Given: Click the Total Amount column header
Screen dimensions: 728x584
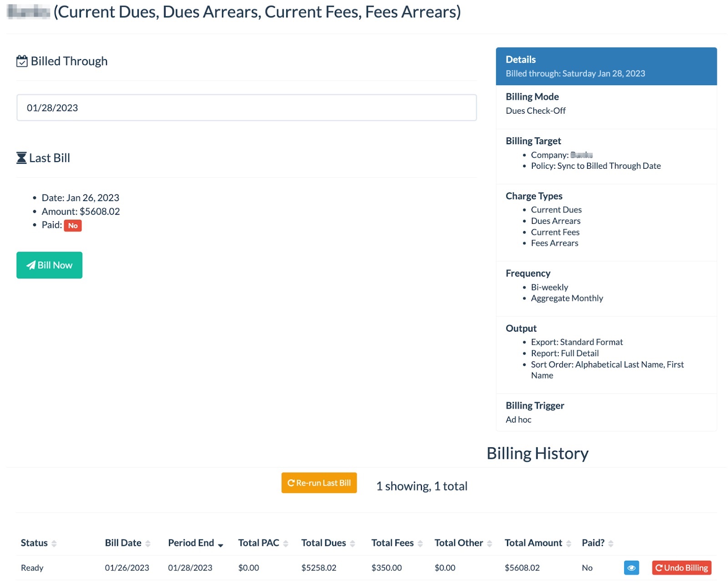Looking at the screenshot, I should [533, 543].
